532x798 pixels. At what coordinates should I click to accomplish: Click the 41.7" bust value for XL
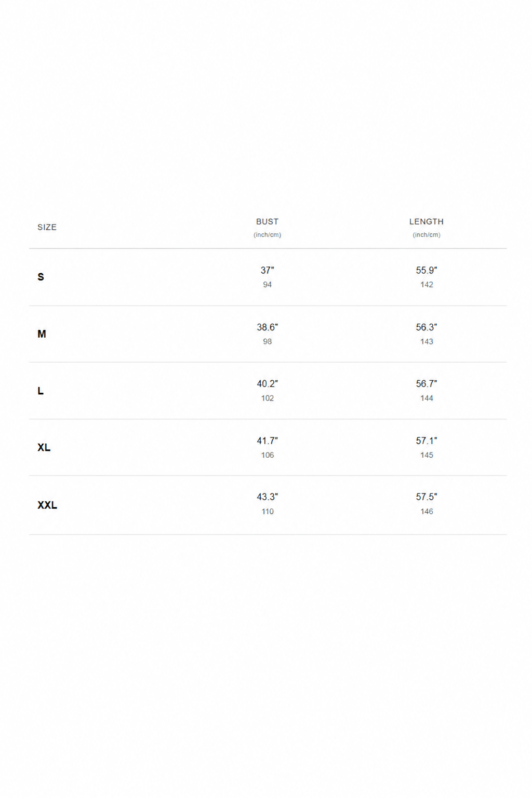[267, 441]
